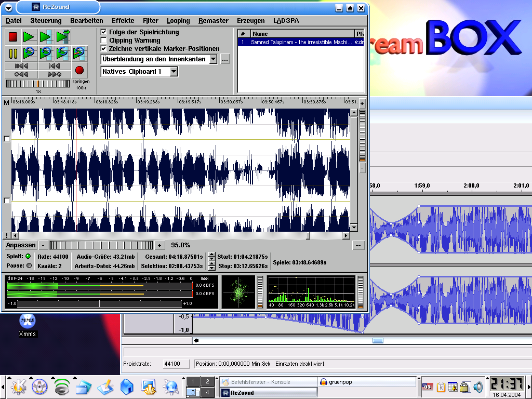The height and width of the screenshot is (399, 532).
Task: Open the Remaster menu
Action: [213, 21]
